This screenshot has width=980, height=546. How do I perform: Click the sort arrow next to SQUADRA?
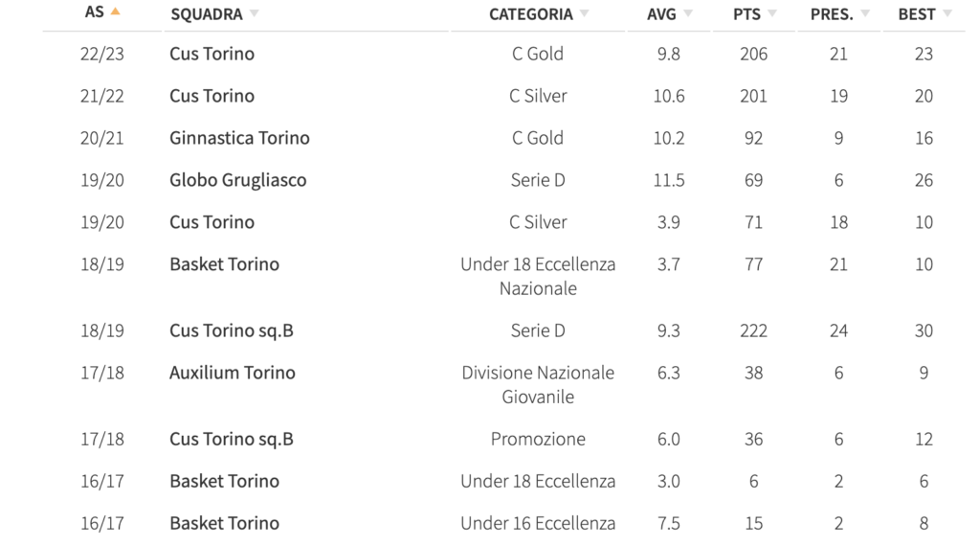(254, 13)
